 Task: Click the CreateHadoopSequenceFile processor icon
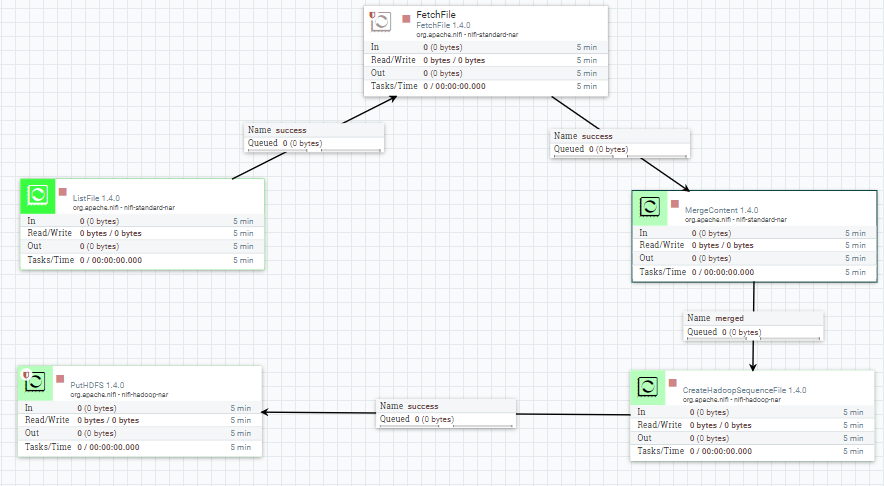(x=647, y=387)
